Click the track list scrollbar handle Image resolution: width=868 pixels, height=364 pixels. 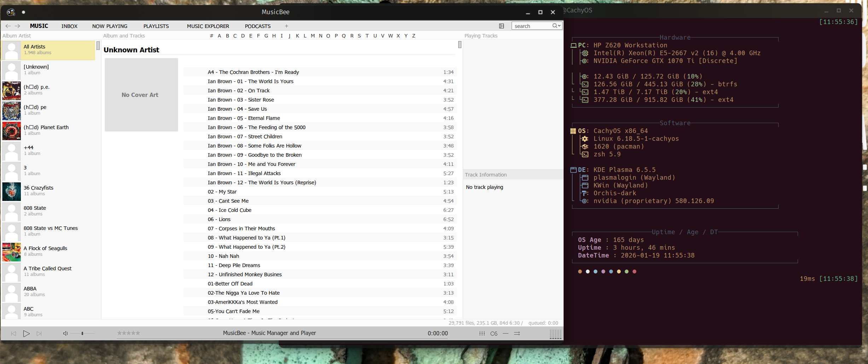(460, 45)
